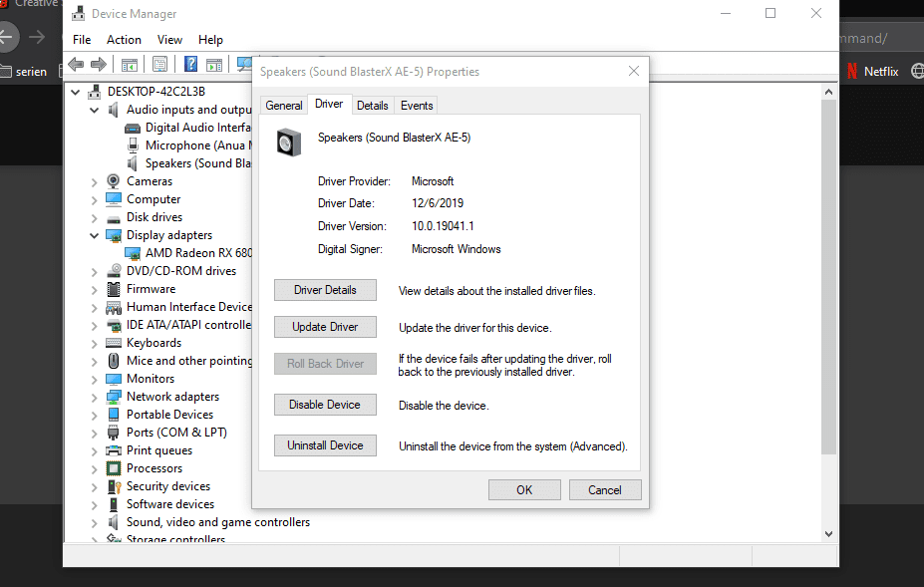Click the Forward arrow in Device Manager toolbar
The width and height of the screenshot is (924, 587).
pos(99,64)
